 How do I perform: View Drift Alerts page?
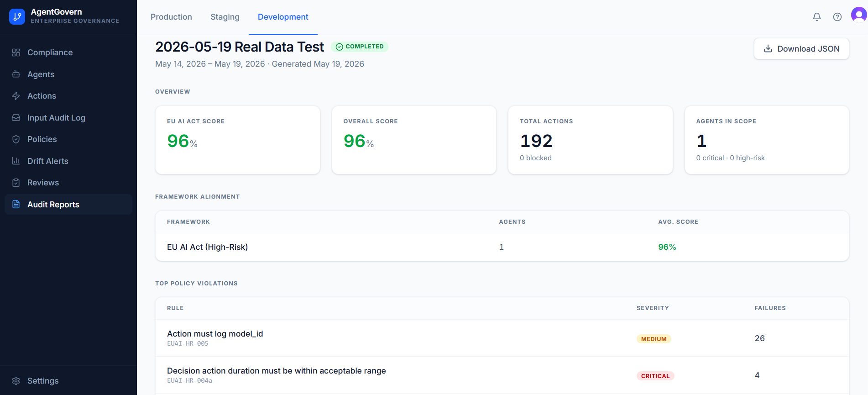[x=68, y=161]
